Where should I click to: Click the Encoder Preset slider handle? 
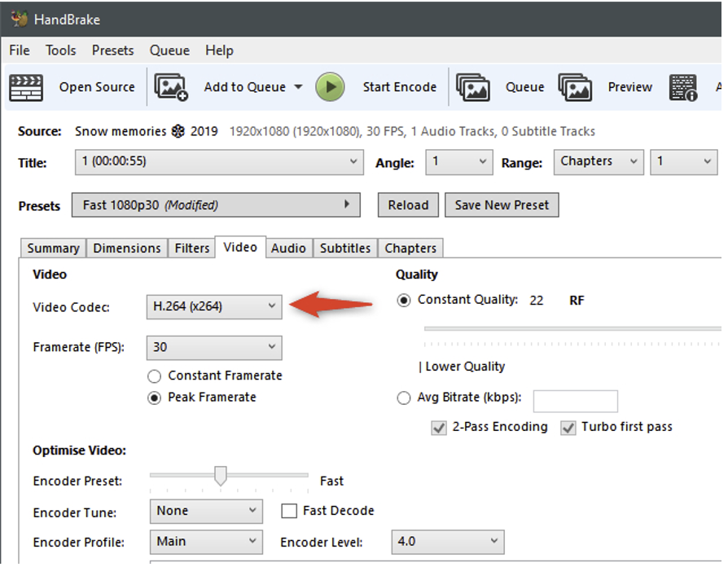(221, 476)
